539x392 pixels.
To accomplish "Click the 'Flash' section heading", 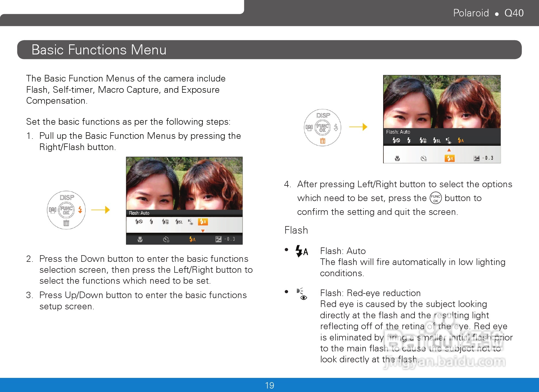I will click(296, 230).
